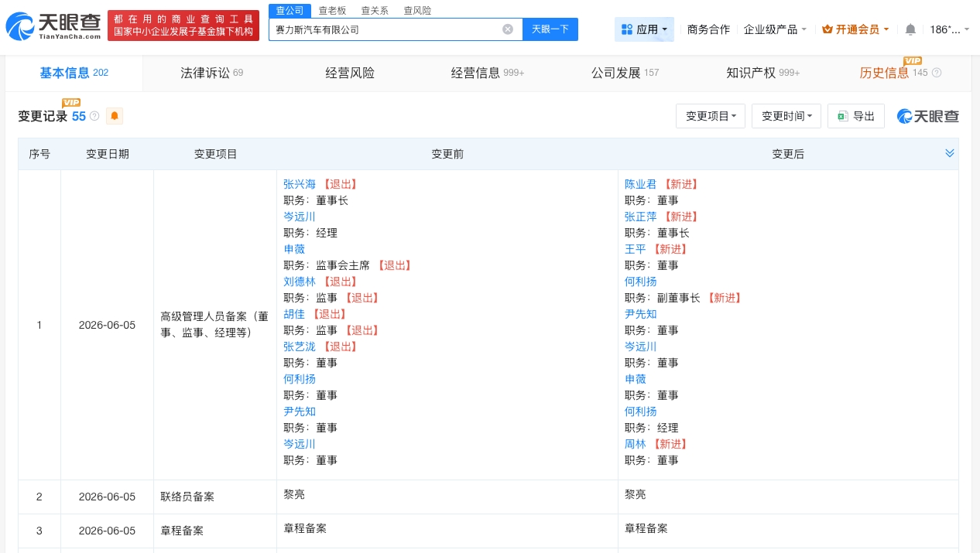Click the orange bell monitor icon beside 变更记录
980x553 pixels.
(x=115, y=116)
